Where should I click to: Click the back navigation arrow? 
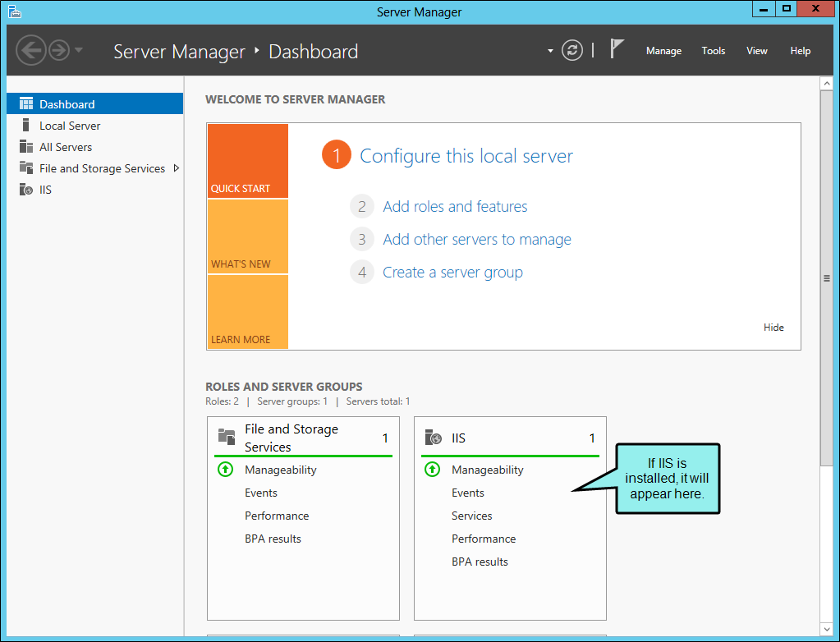(x=31, y=50)
